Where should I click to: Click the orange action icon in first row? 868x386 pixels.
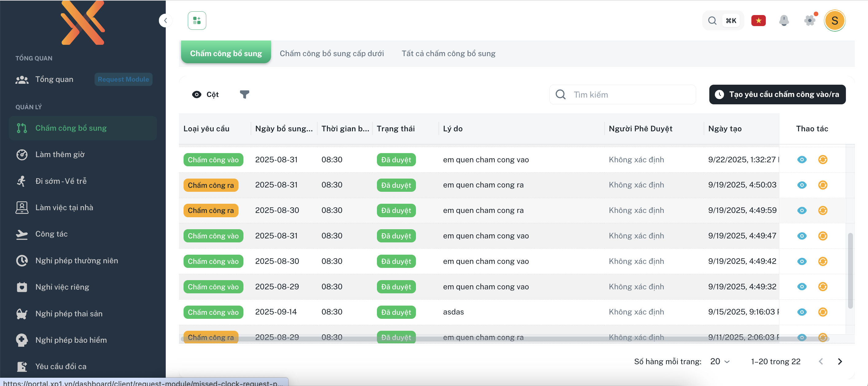[x=823, y=160]
